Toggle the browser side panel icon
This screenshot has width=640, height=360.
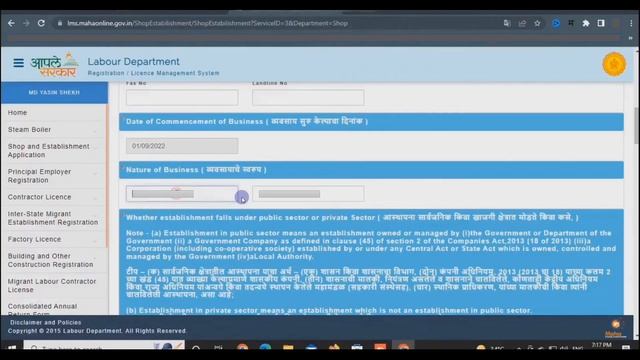(x=601, y=23)
